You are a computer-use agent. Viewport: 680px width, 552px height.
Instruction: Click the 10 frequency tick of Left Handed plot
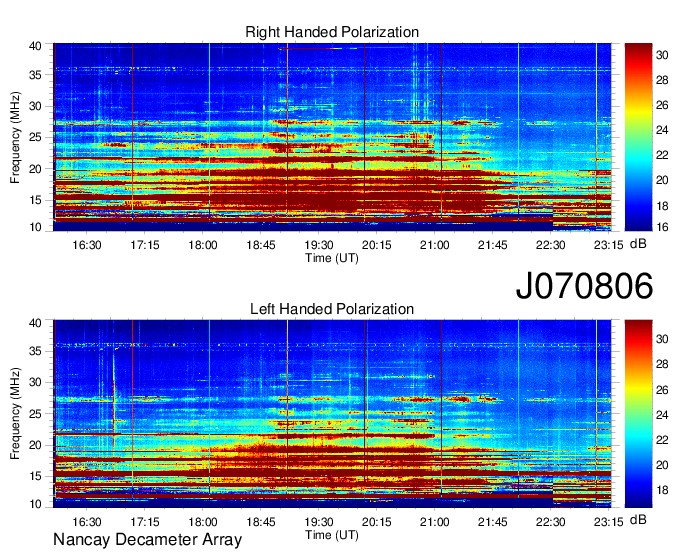point(35,504)
